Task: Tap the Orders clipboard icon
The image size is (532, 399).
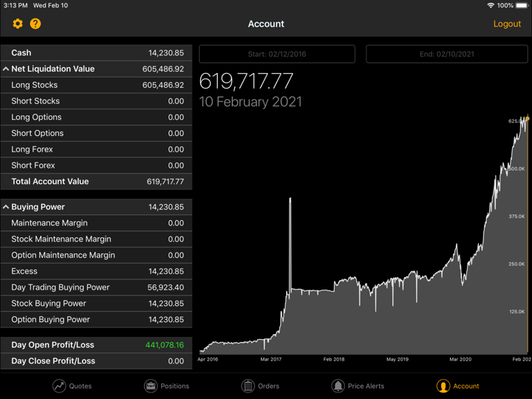Action: point(248,386)
